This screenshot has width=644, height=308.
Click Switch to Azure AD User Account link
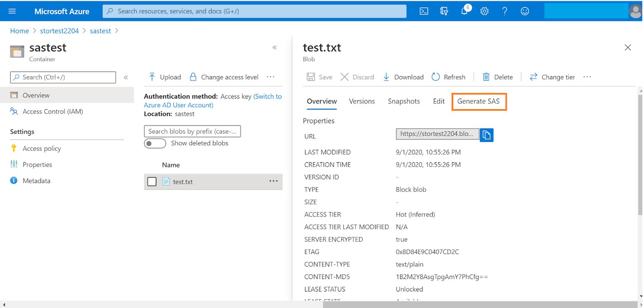(x=178, y=105)
